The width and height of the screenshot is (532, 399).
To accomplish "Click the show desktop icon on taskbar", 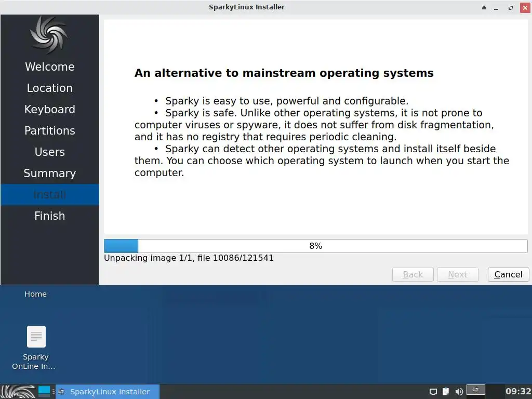I will click(x=44, y=392).
